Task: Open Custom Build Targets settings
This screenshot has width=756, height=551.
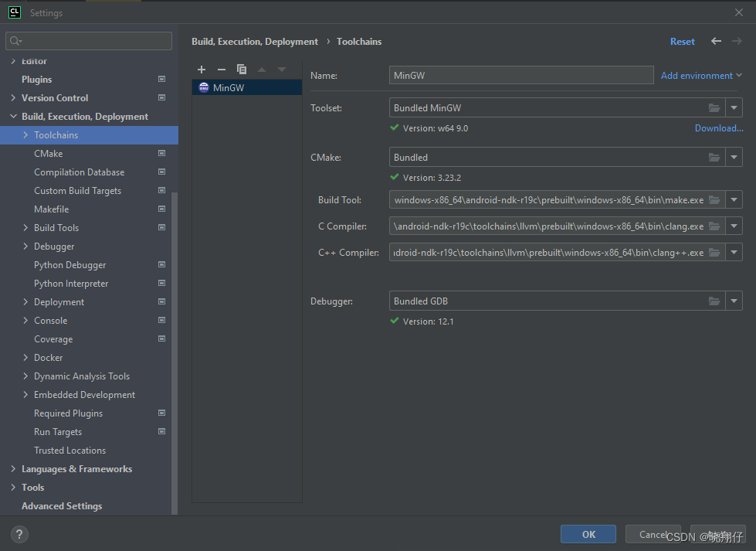Action: 78,191
